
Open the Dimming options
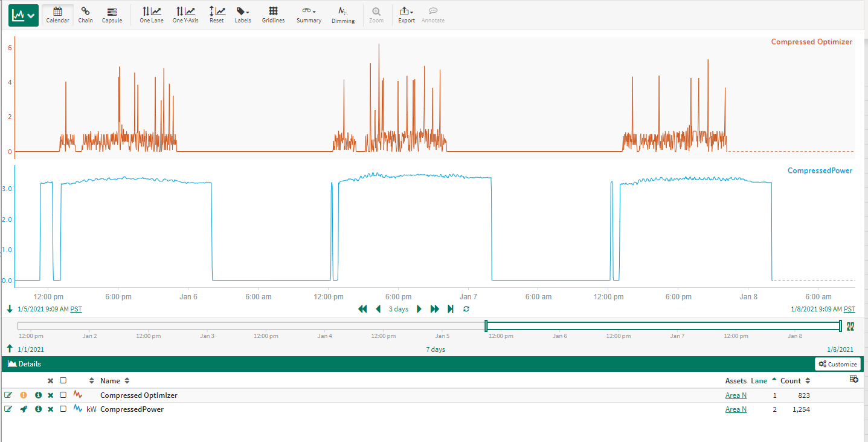[343, 15]
